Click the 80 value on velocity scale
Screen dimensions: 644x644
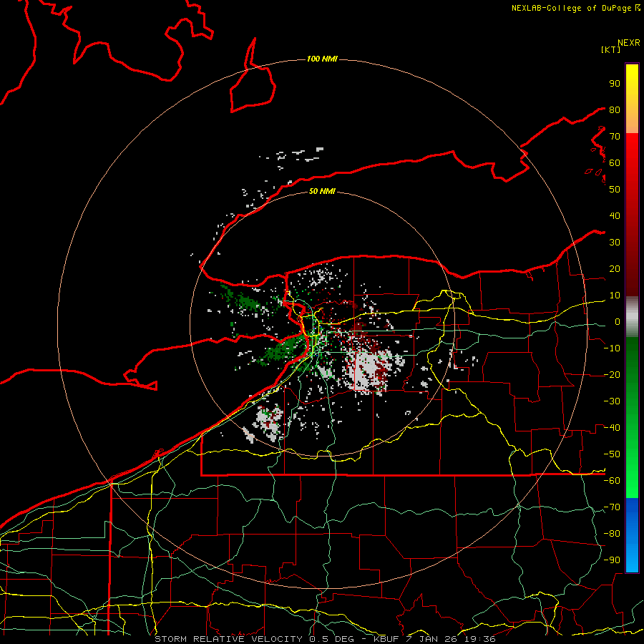tap(615, 110)
